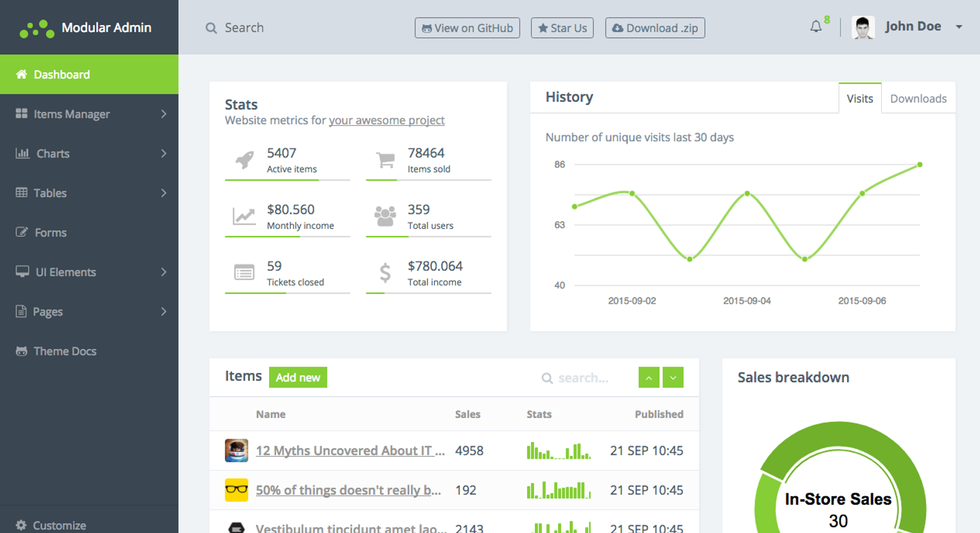This screenshot has height=533, width=980.
Task: Click the search magnifier icon in header
Action: pyautogui.click(x=211, y=28)
